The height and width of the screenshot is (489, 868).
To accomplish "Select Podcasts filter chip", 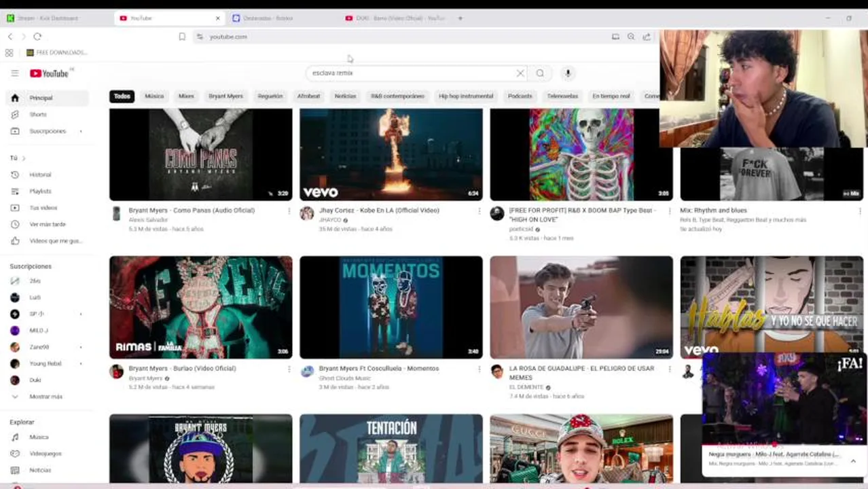I will (520, 96).
